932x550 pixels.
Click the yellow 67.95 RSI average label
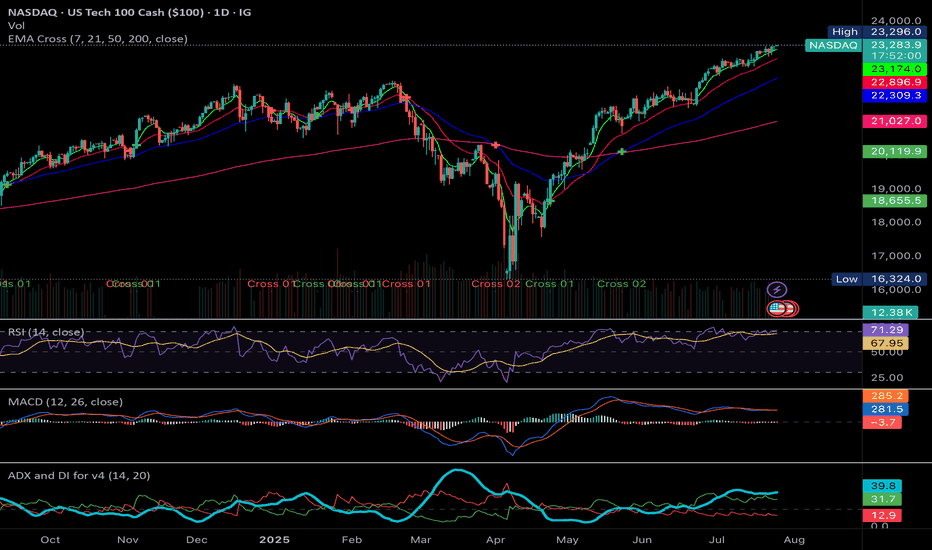[885, 343]
